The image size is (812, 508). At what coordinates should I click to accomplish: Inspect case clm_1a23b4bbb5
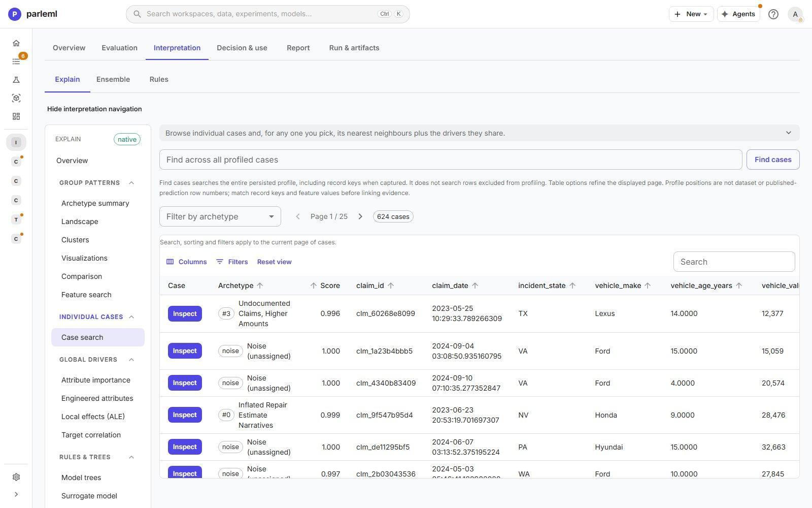point(185,351)
